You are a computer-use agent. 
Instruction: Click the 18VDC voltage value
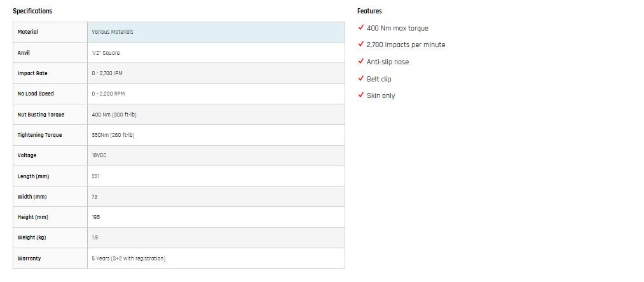pyautogui.click(x=99, y=155)
